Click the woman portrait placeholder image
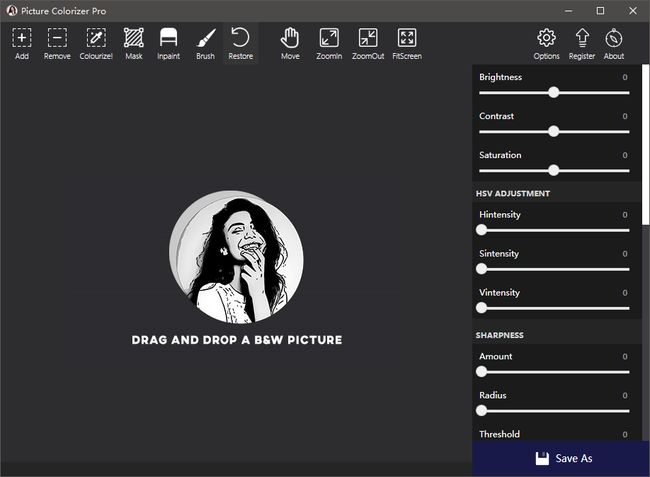Screen dimensions: 650x477 (x=236, y=257)
